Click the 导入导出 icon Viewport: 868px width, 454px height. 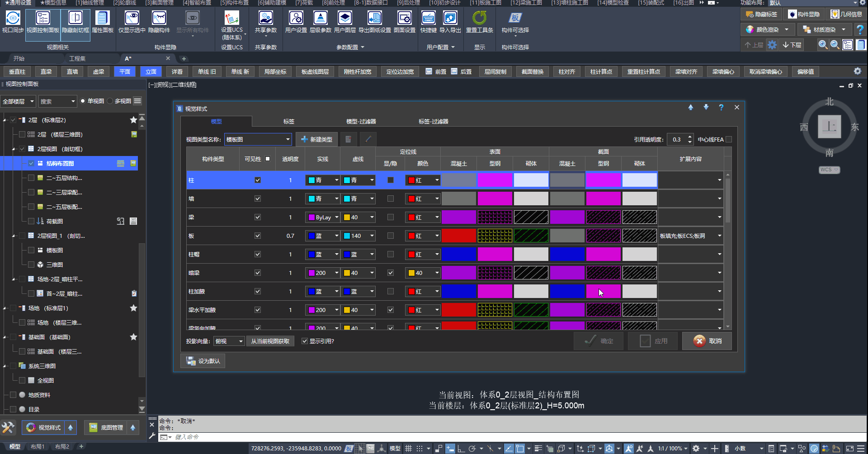click(450, 22)
